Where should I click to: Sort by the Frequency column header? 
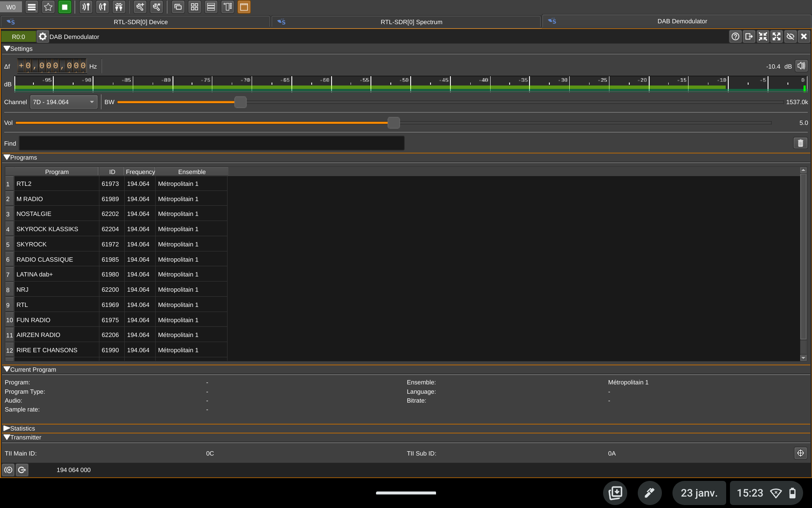(x=140, y=172)
